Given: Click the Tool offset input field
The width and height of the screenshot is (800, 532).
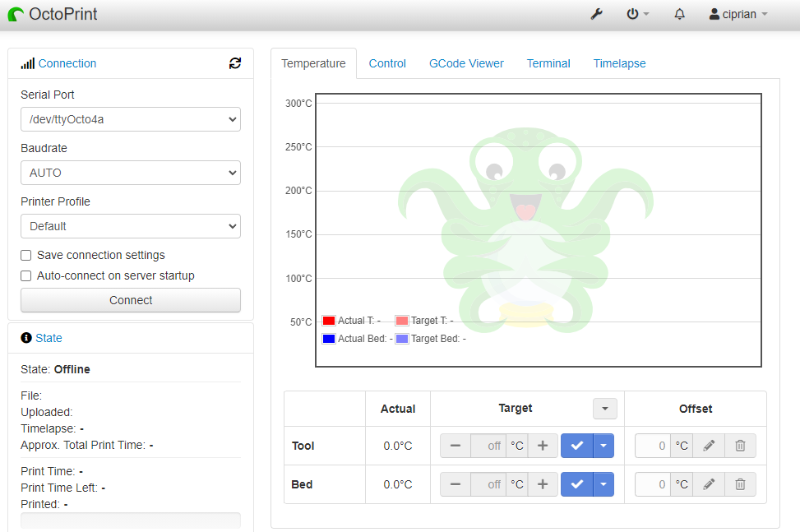Looking at the screenshot, I should [653, 446].
